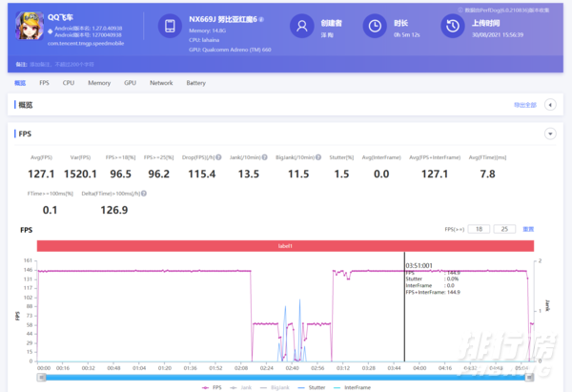Collapse the FPS section with down arrow

click(x=550, y=134)
